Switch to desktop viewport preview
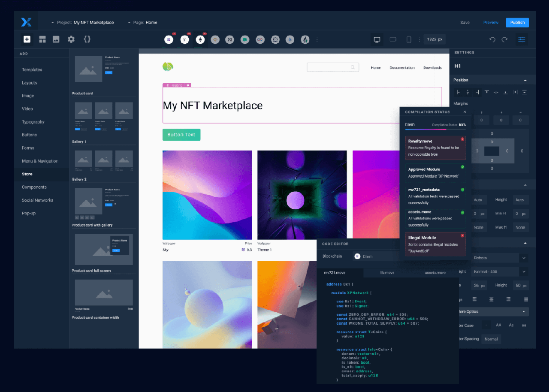 pos(377,39)
